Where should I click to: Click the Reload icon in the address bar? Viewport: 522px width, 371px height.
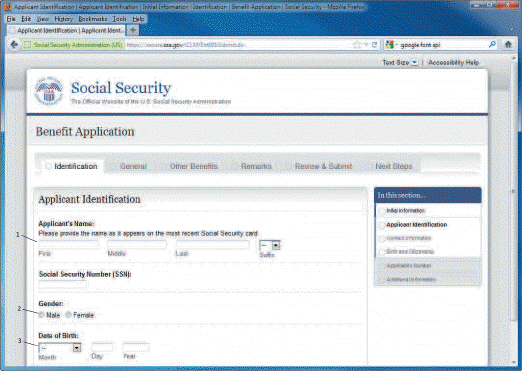(375, 44)
